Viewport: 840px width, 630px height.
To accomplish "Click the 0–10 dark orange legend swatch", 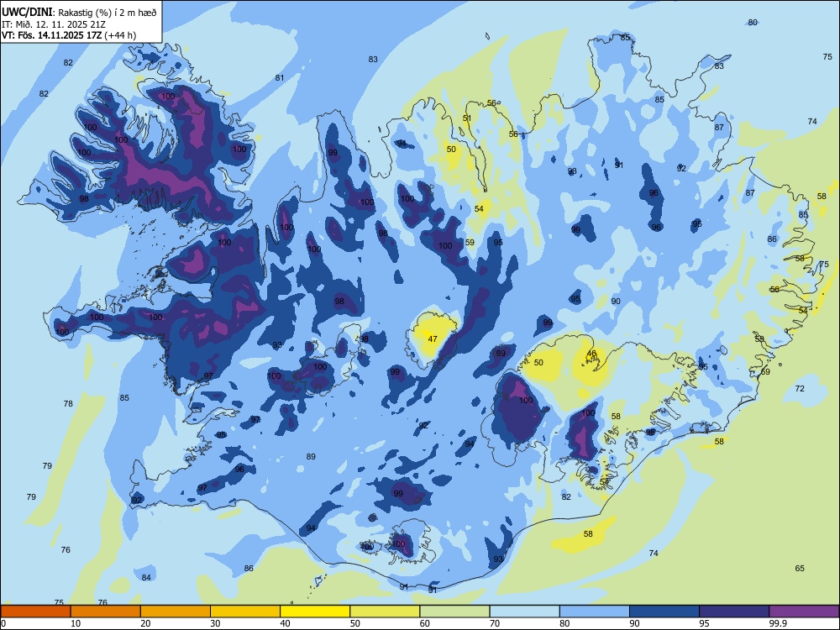I will (36, 612).
